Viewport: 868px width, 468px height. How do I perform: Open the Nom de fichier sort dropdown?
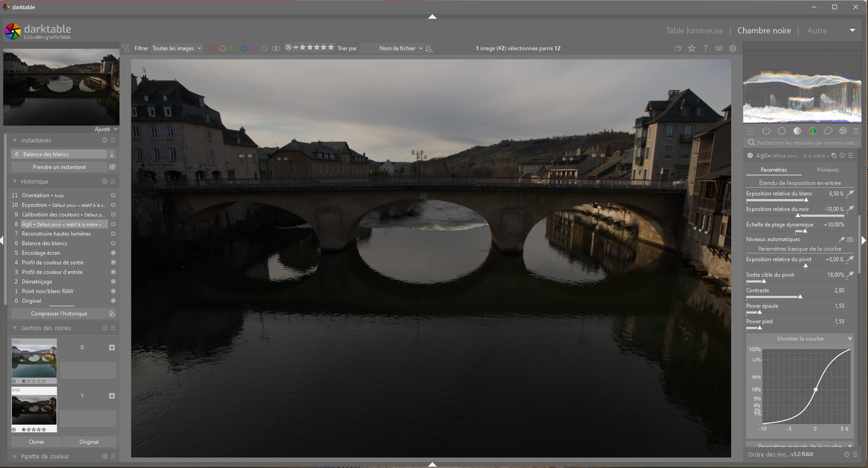[400, 48]
